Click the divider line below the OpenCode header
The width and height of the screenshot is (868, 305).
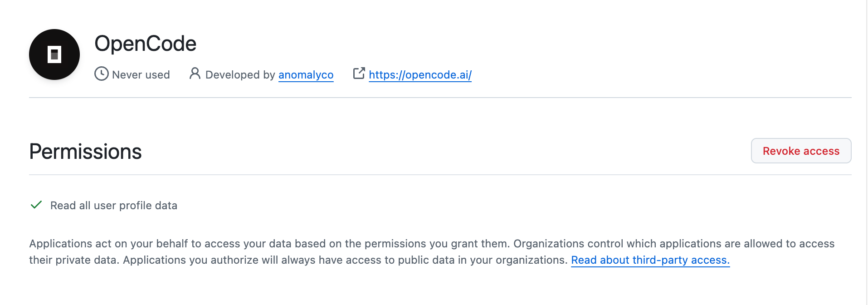440,98
